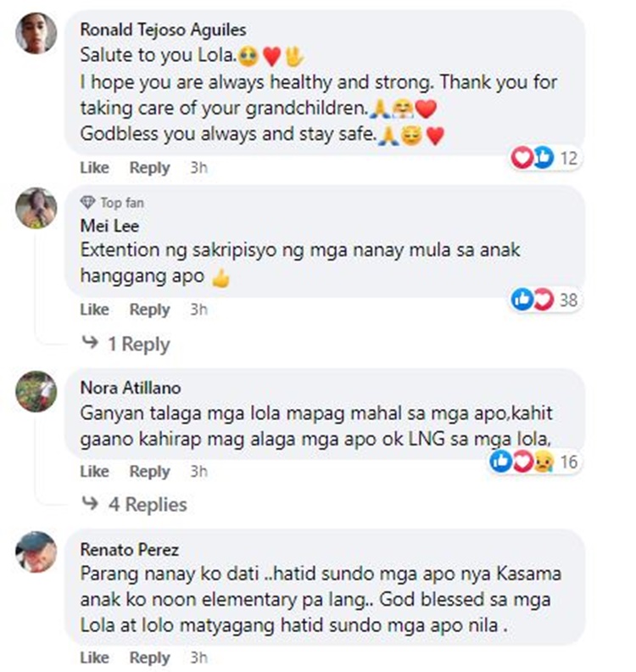636x672 pixels.
Task: Click Nora Atillano's profile avatar
Action: tap(36, 391)
